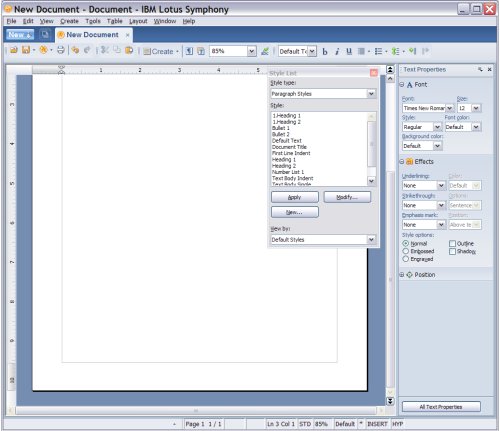Apply underline with the u icon
Viewport: 500px width, 431px height.
[349, 51]
